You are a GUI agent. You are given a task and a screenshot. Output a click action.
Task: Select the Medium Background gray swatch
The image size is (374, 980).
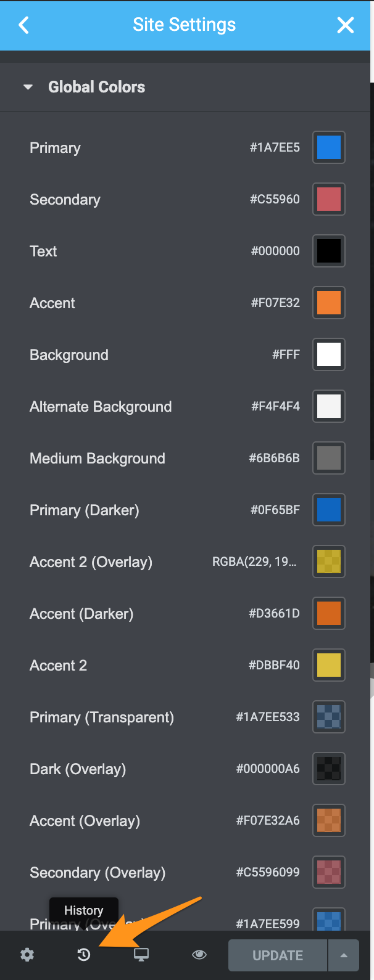(329, 459)
